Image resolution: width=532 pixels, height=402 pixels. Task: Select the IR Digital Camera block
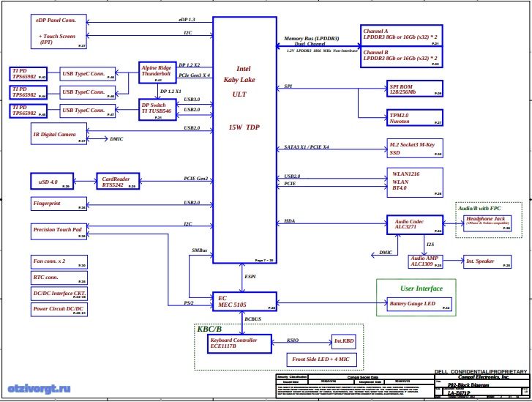pos(59,134)
